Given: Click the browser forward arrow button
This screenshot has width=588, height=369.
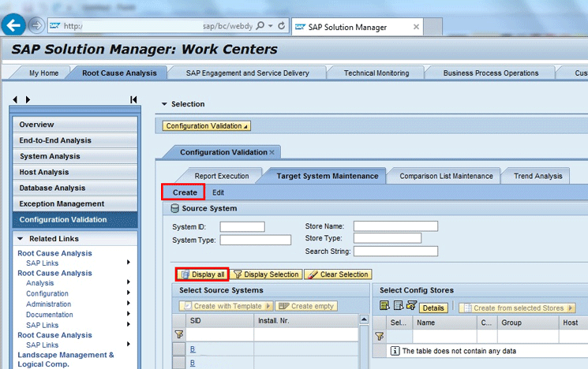Looking at the screenshot, I should pos(36,25).
